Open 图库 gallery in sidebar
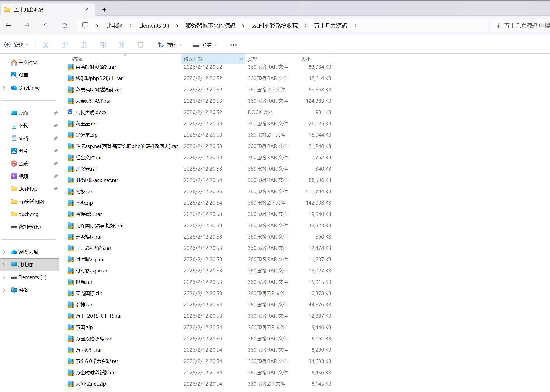 [19, 75]
